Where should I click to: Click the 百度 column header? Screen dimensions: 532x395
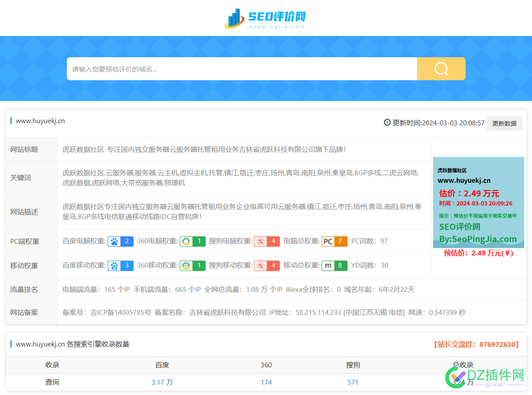(x=162, y=365)
